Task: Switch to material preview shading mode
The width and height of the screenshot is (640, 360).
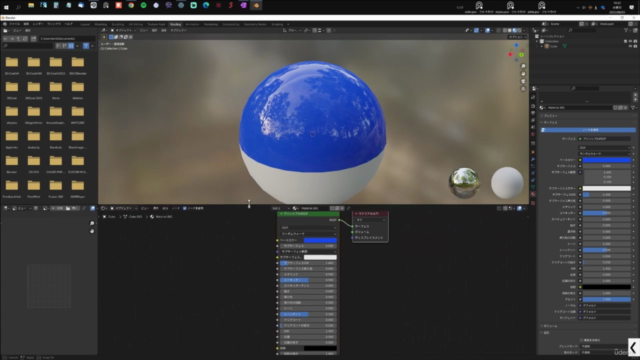Action: 514,30
